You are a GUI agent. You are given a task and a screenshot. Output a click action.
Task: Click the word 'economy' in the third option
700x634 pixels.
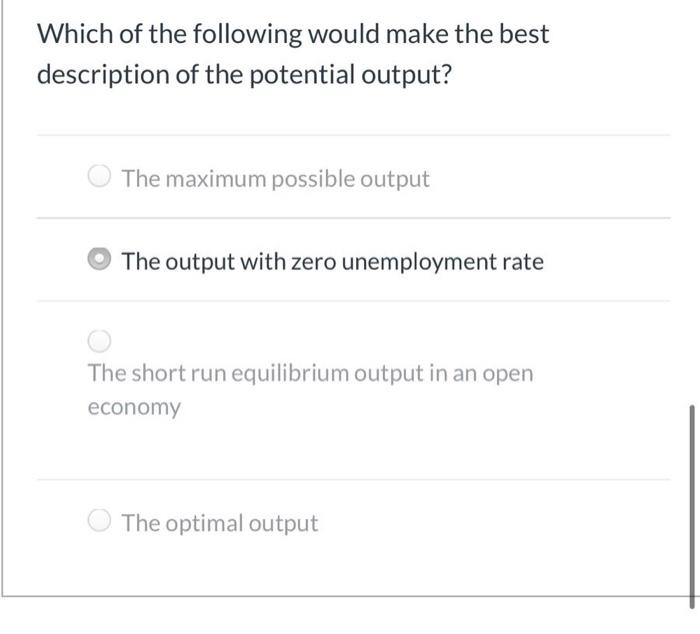pyautogui.click(x=134, y=408)
